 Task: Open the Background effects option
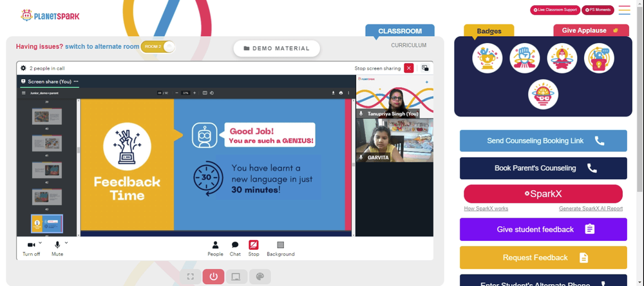(x=281, y=249)
